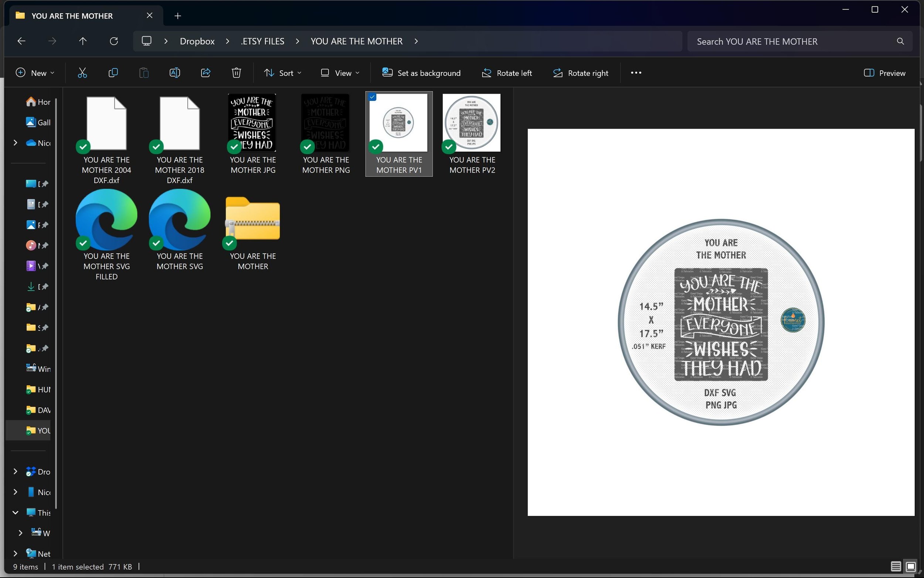
Task: Open pinned Downloads item in sidebar
Action: click(37, 286)
